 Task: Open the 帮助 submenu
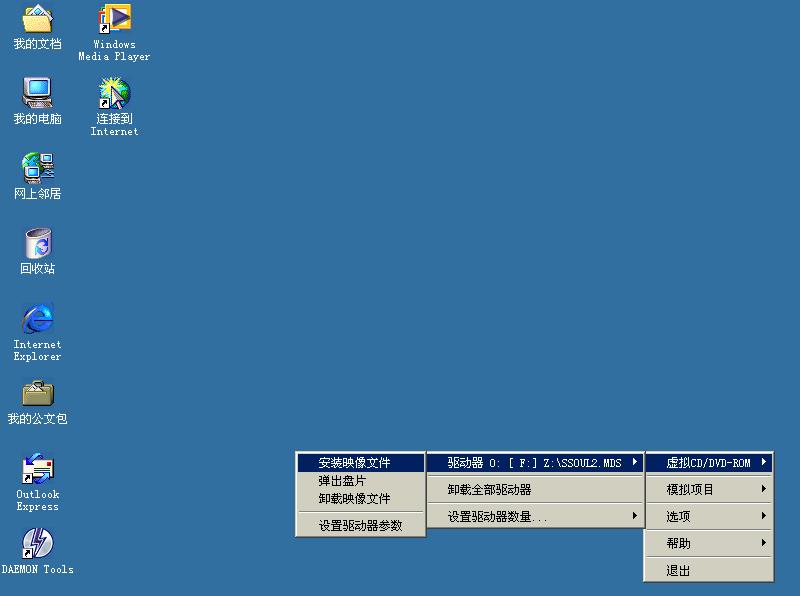point(709,543)
